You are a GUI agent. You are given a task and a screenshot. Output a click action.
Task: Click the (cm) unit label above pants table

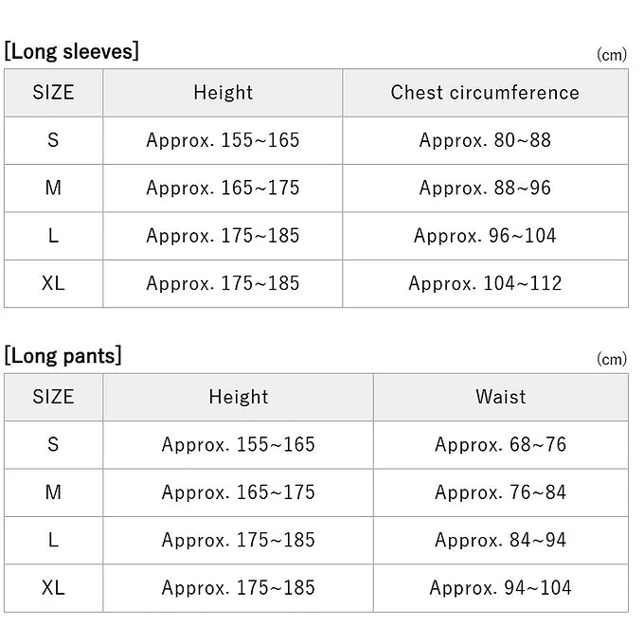pyautogui.click(x=612, y=359)
